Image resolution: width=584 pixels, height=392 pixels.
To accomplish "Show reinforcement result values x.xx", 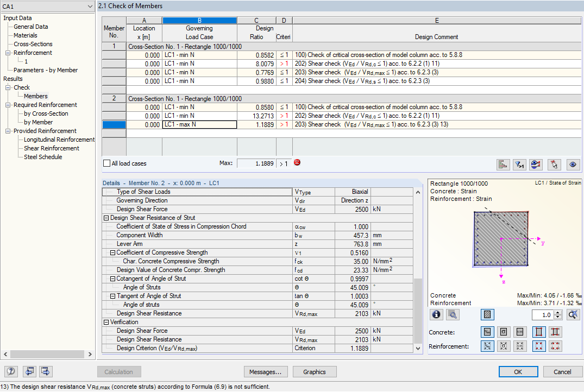I will 520,346.
